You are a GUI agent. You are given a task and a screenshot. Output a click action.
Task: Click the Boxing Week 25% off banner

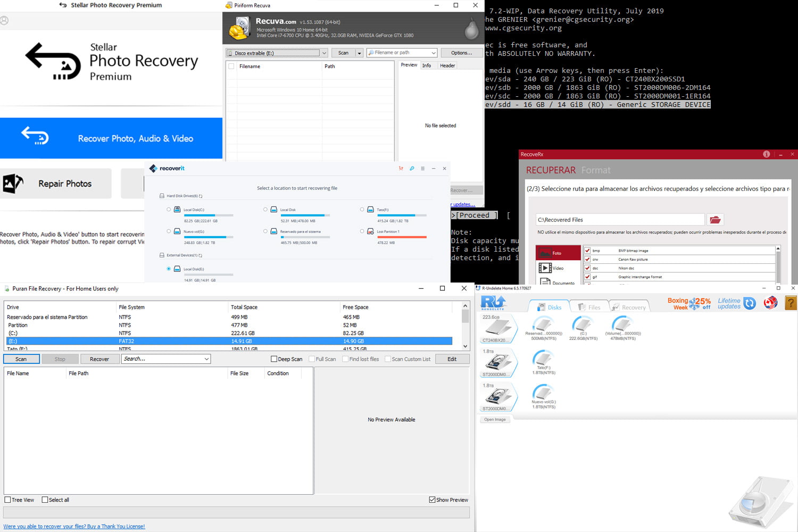[689, 303]
